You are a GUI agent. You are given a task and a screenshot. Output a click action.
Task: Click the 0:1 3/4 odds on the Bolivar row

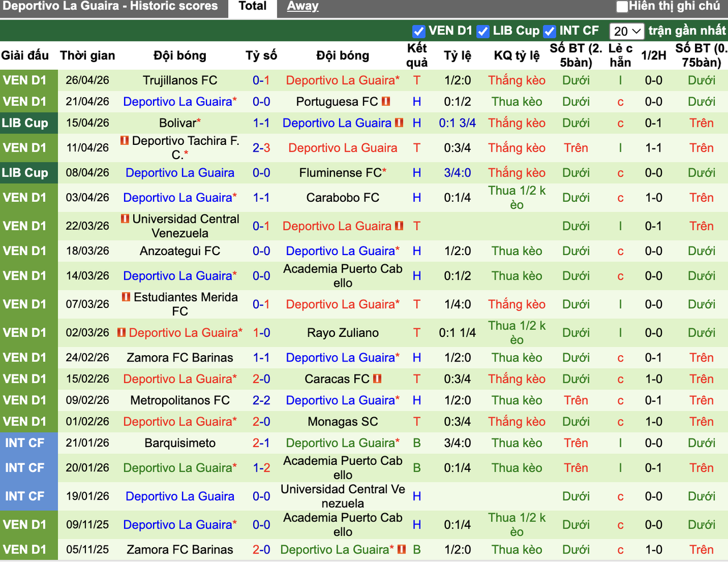click(457, 123)
